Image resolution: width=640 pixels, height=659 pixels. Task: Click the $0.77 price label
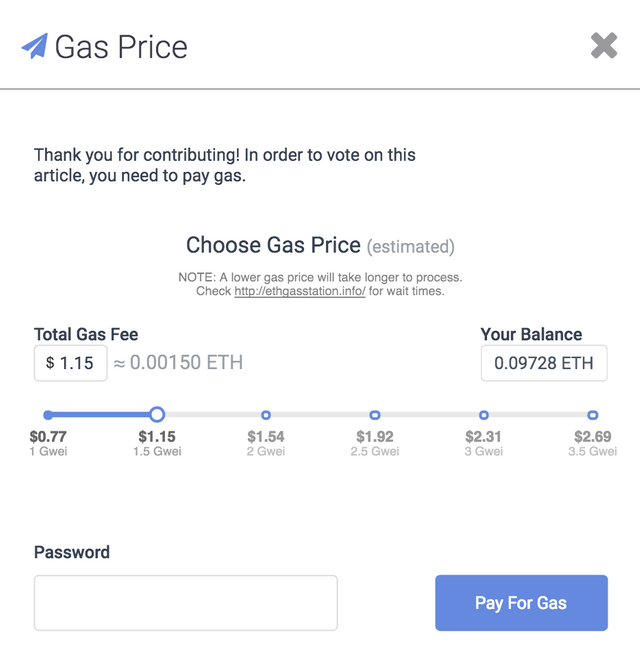coord(48,437)
